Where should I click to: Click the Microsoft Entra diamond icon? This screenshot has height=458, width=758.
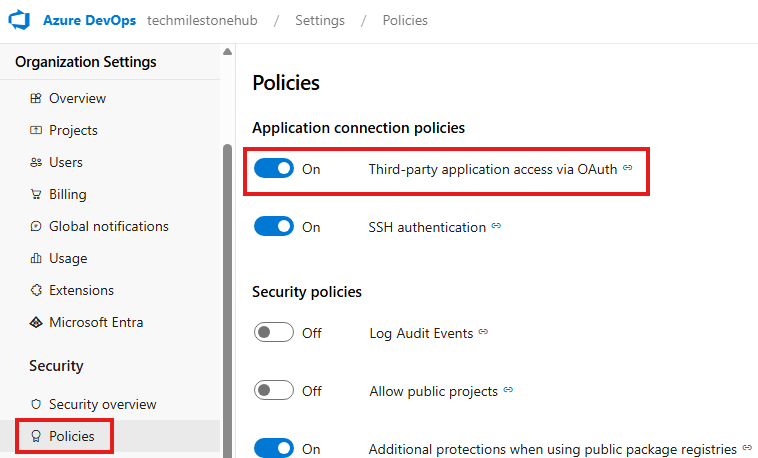click(36, 322)
